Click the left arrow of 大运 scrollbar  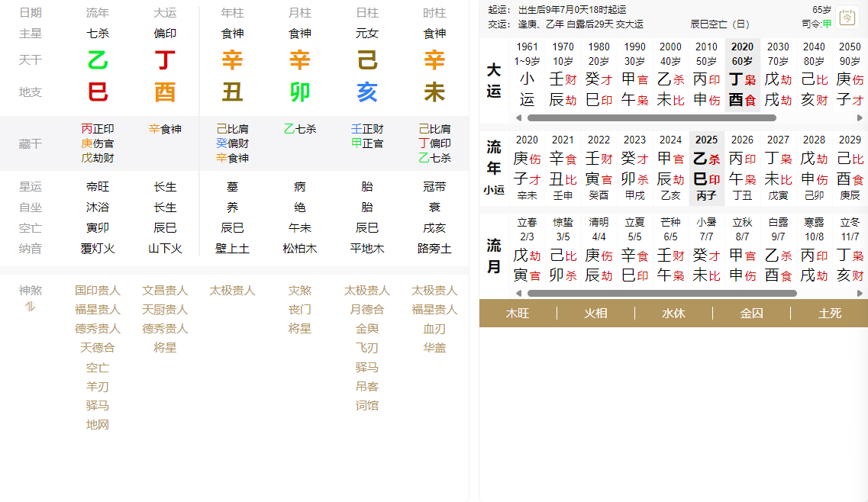click(519, 118)
